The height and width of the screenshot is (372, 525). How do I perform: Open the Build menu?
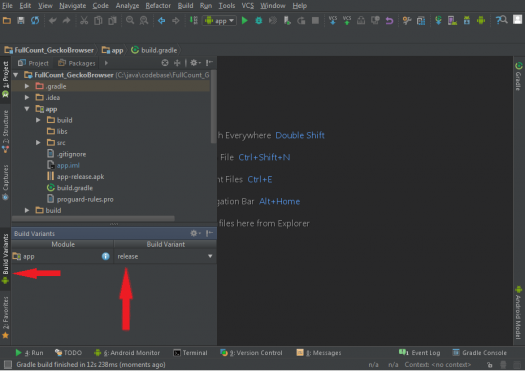(185, 6)
